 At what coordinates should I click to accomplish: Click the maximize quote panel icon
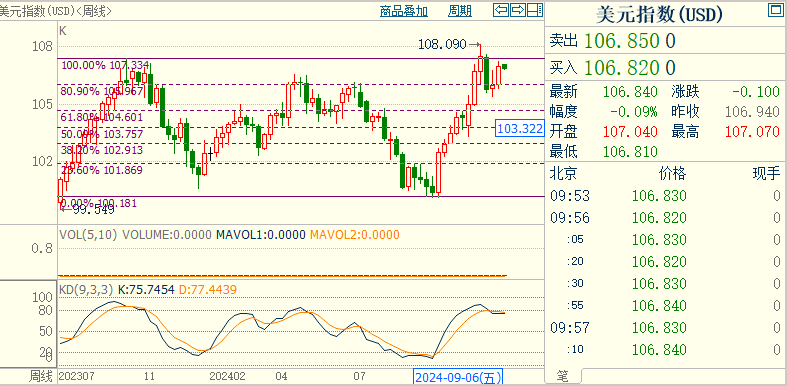click(774, 10)
